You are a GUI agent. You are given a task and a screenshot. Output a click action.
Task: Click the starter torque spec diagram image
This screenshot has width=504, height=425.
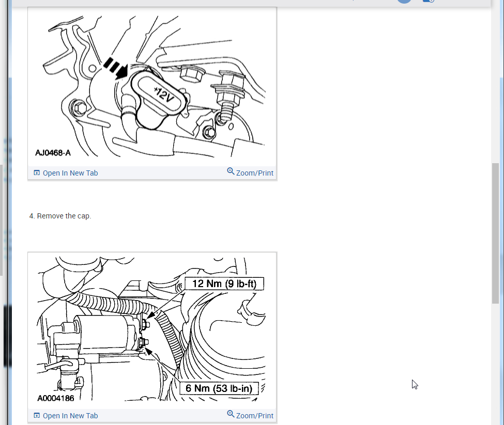[152, 330]
